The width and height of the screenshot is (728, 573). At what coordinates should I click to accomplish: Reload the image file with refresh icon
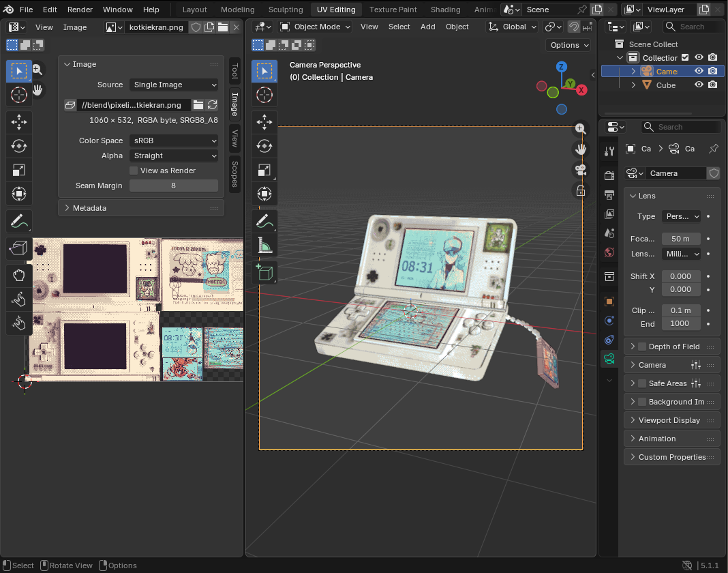(x=213, y=105)
